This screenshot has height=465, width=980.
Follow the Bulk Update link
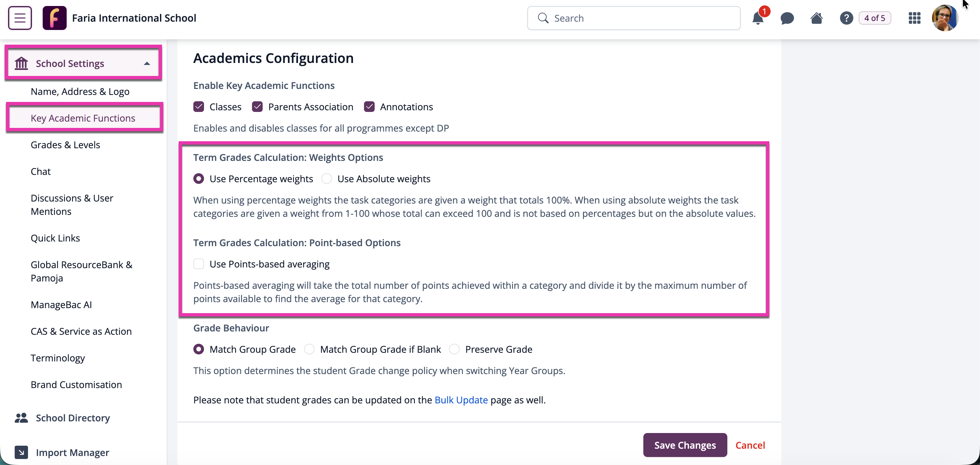461,400
